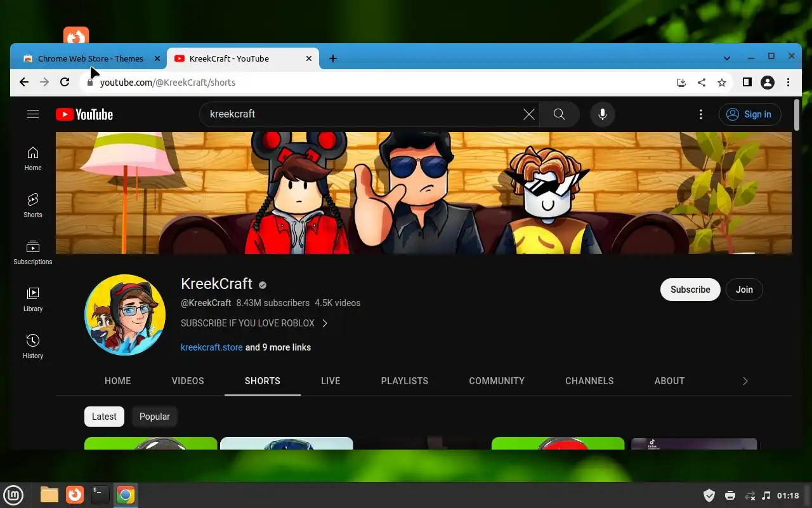Open the orange desktop shortcut icon
Screen dimensions: 812x508
coord(76,36)
